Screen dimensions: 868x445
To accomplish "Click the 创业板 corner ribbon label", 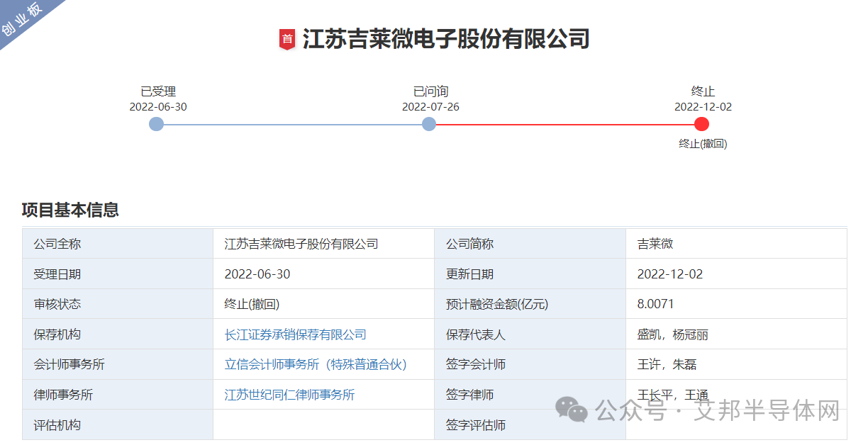I will point(23,20).
